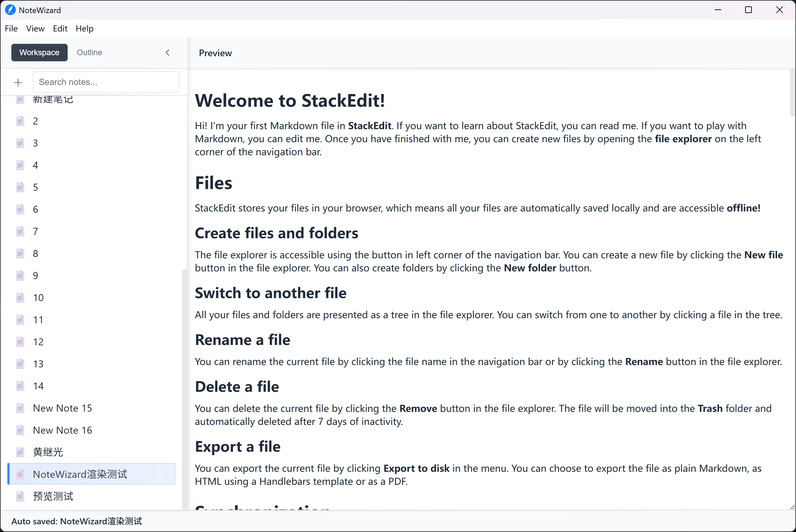Open the note named 12
Viewport: 796px width, 532px height.
coord(92,342)
